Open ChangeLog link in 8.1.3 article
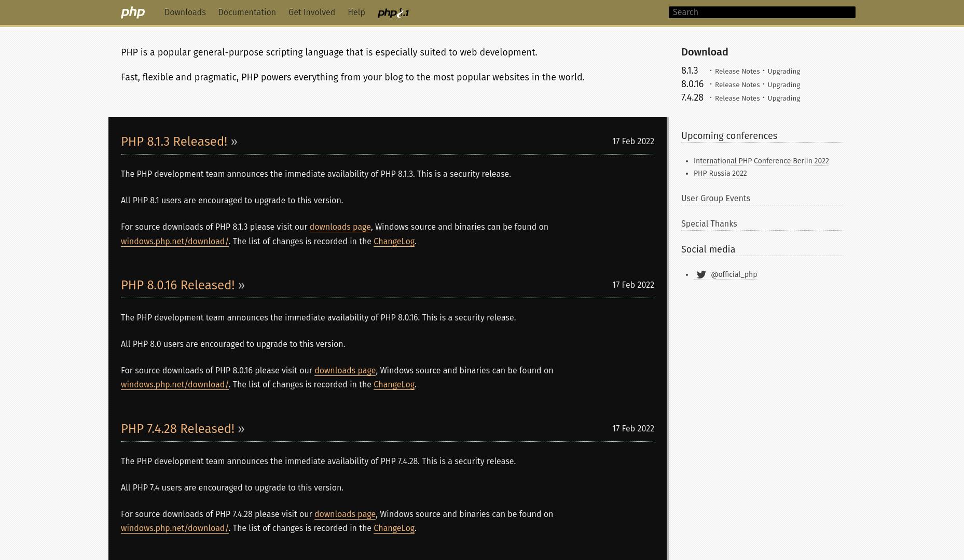The width and height of the screenshot is (964, 560). point(394,242)
